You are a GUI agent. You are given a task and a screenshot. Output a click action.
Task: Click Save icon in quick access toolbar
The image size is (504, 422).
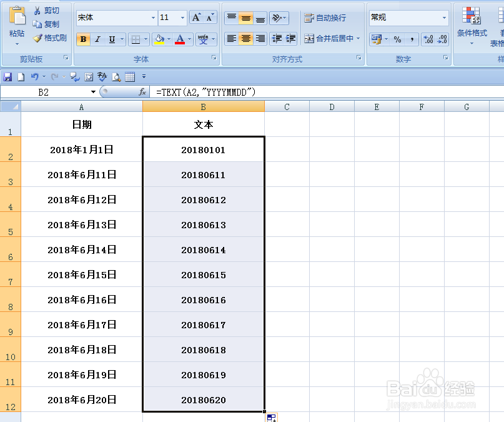(x=7, y=77)
